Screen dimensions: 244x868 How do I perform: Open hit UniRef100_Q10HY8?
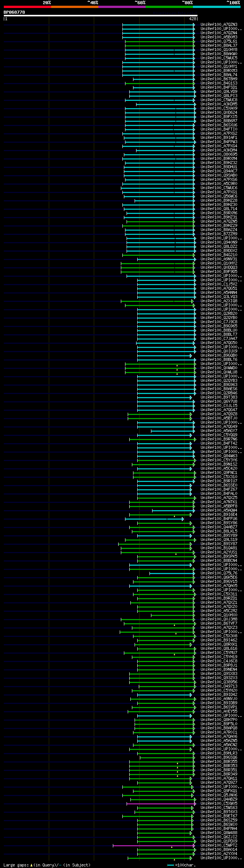pos(219,50)
